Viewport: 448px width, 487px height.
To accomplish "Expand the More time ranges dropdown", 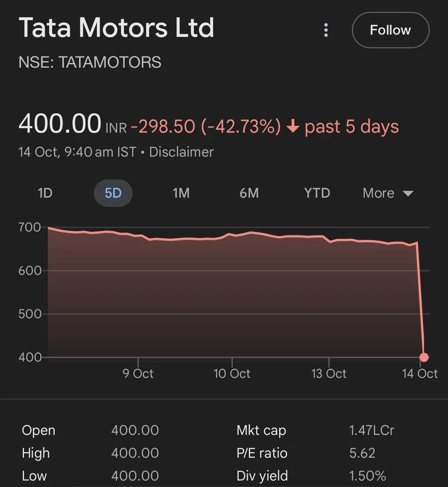I will [x=387, y=193].
